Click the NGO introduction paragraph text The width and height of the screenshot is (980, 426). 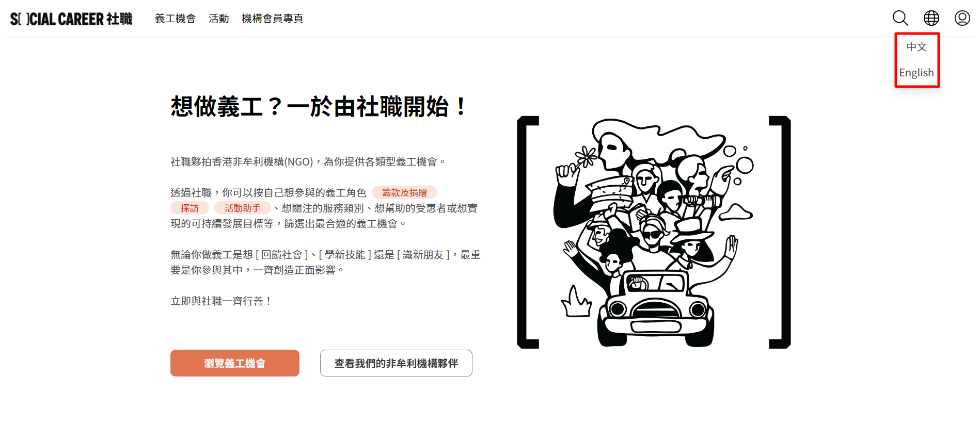tap(308, 161)
